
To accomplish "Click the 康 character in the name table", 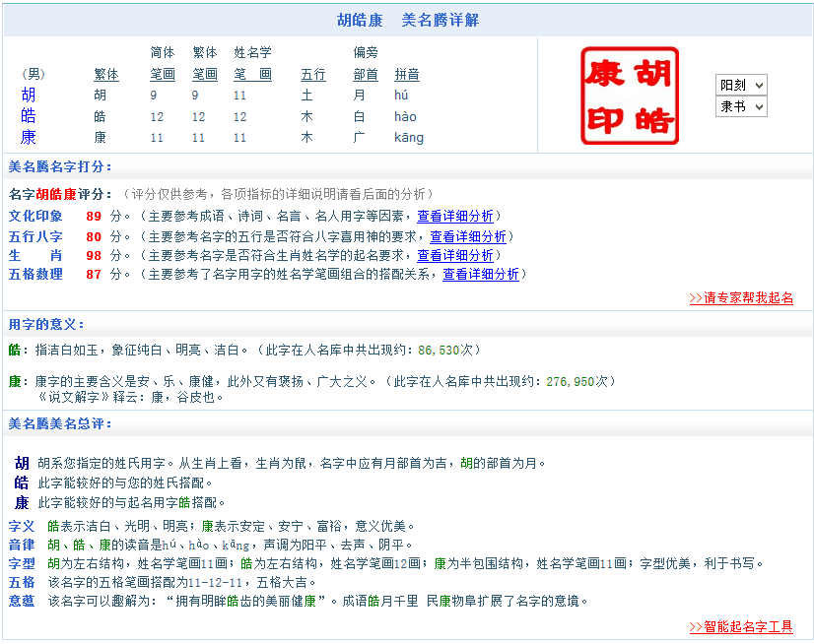I will 29,138.
